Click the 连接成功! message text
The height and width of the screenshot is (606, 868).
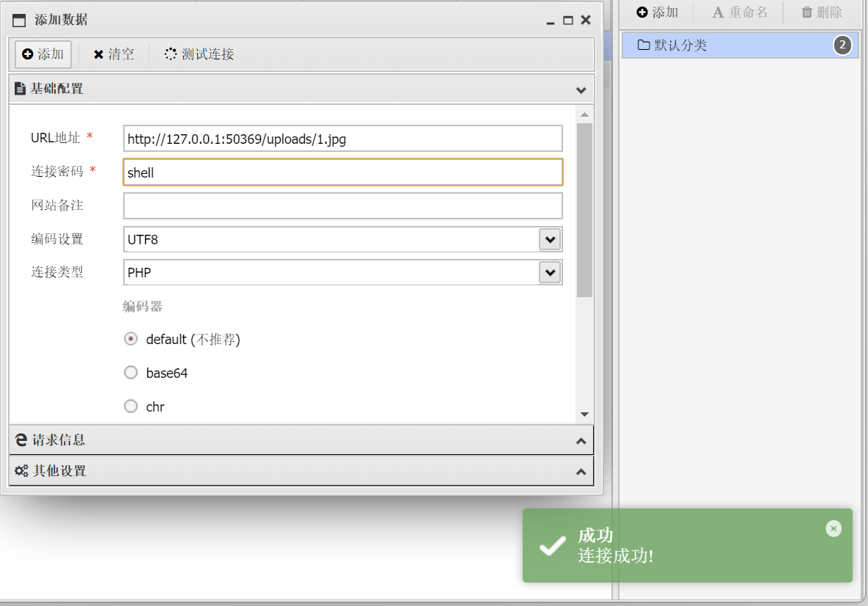point(616,555)
